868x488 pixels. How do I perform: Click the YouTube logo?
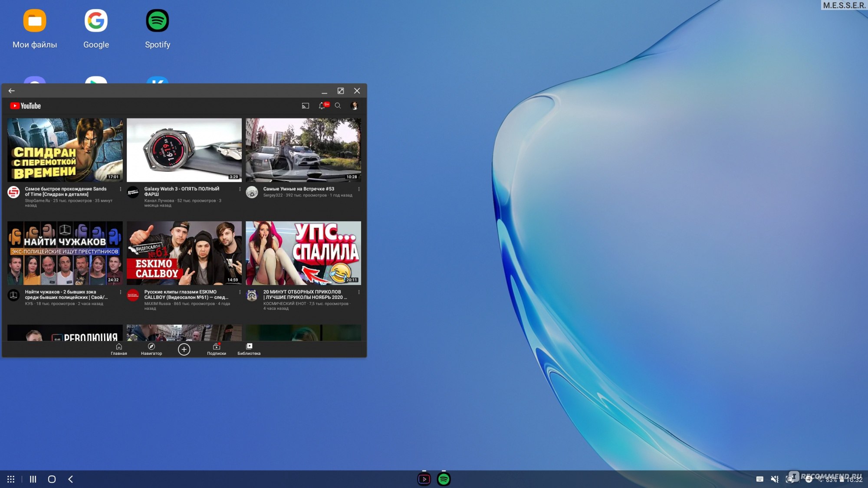click(x=25, y=106)
